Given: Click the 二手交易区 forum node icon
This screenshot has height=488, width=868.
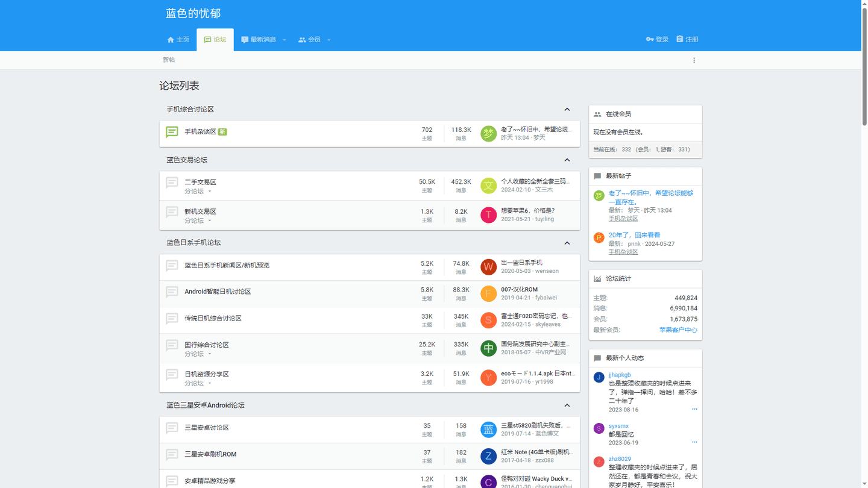Looking at the screenshot, I should [172, 183].
